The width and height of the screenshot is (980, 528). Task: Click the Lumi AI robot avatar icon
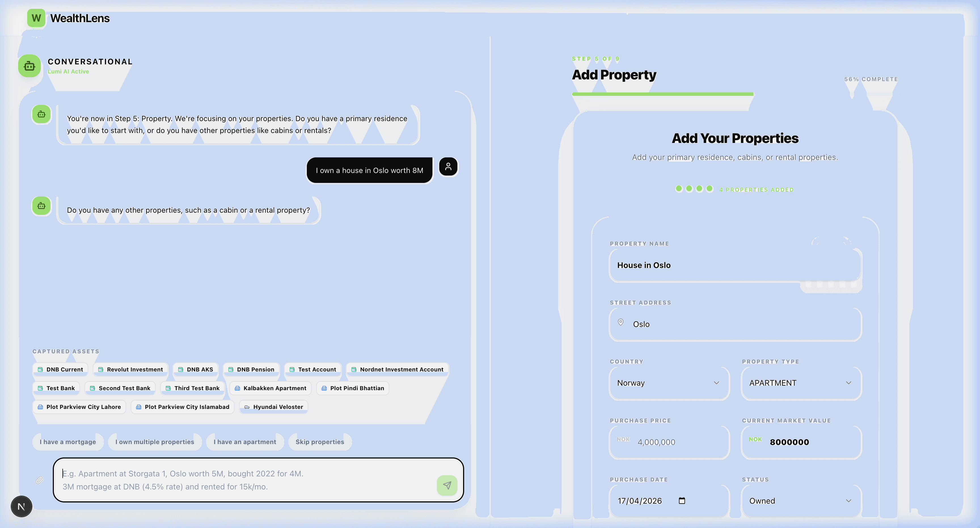click(29, 66)
